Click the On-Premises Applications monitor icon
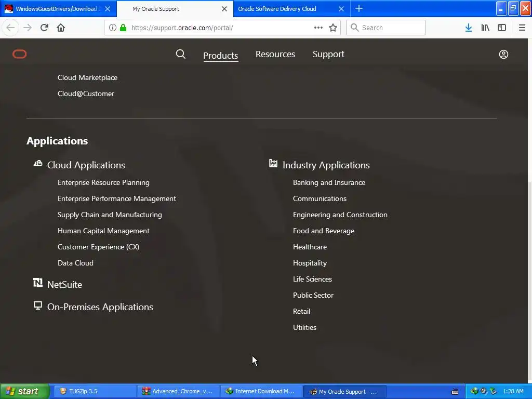The width and height of the screenshot is (532, 399). click(37, 305)
